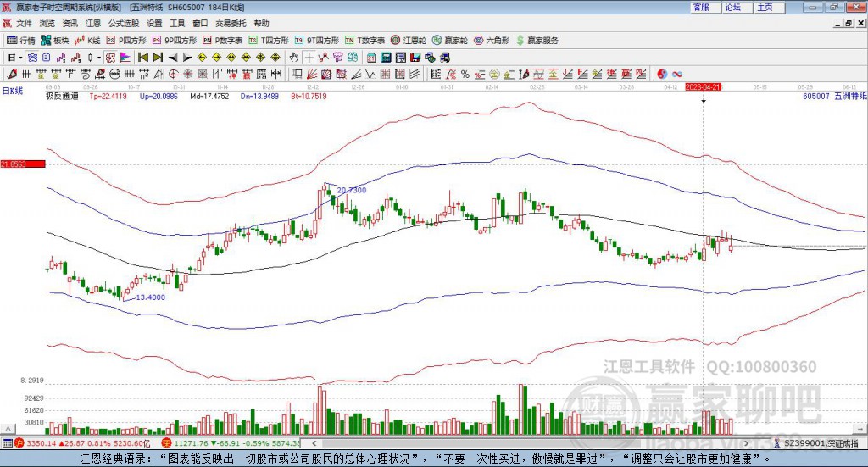
Task: Open the 六角形 hexagon tool
Action: [492, 41]
